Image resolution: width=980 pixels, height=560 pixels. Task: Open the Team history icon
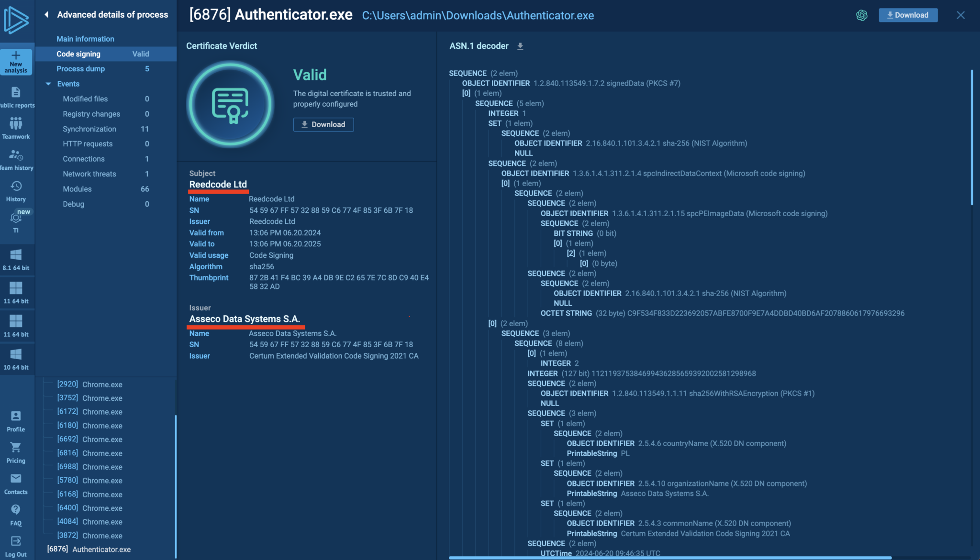[16, 155]
